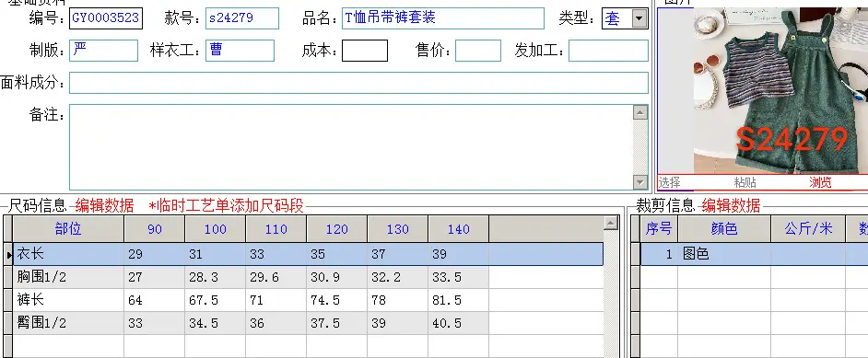This screenshot has width=868, height=358.
Task: Click the size 90 column header
Action: [155, 229]
